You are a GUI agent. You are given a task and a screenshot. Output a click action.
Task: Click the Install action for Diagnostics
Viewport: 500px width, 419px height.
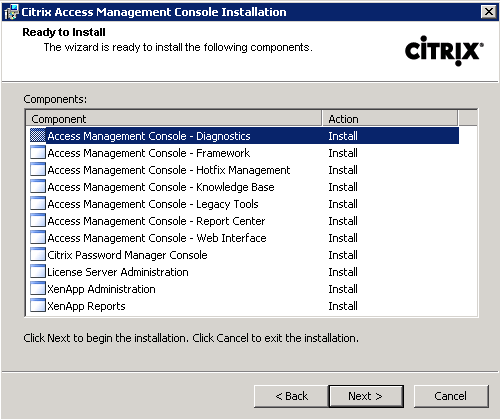[343, 136]
